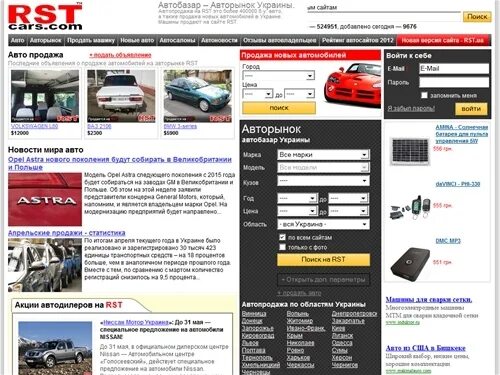Click the car alarm keyfob product image
Screen dimensions: 500x375
pos(410,208)
